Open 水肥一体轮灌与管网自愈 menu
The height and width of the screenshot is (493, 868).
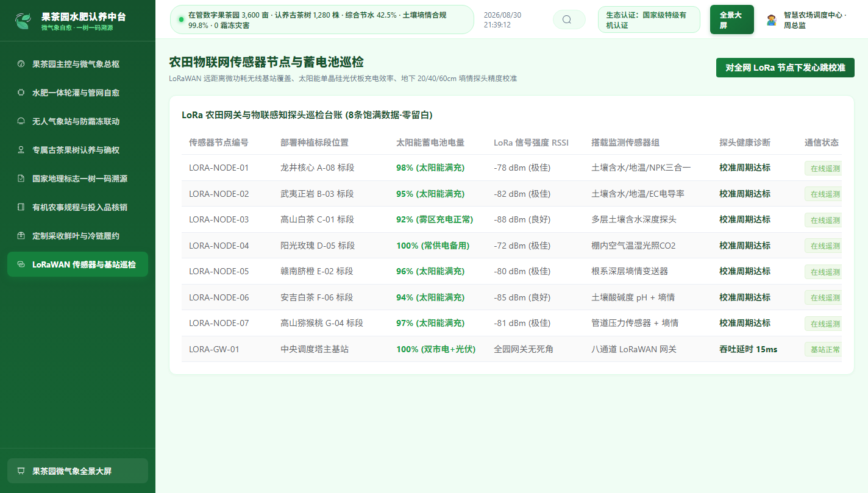point(77,93)
